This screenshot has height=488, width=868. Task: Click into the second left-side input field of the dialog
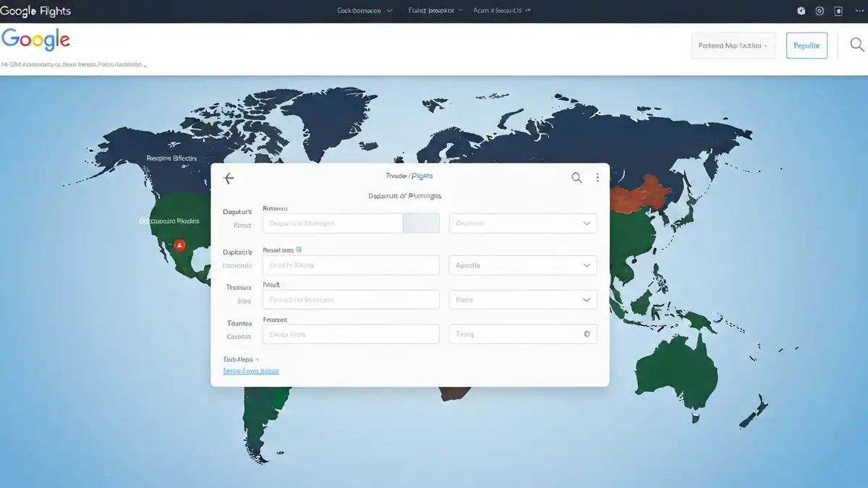pyautogui.click(x=351, y=265)
